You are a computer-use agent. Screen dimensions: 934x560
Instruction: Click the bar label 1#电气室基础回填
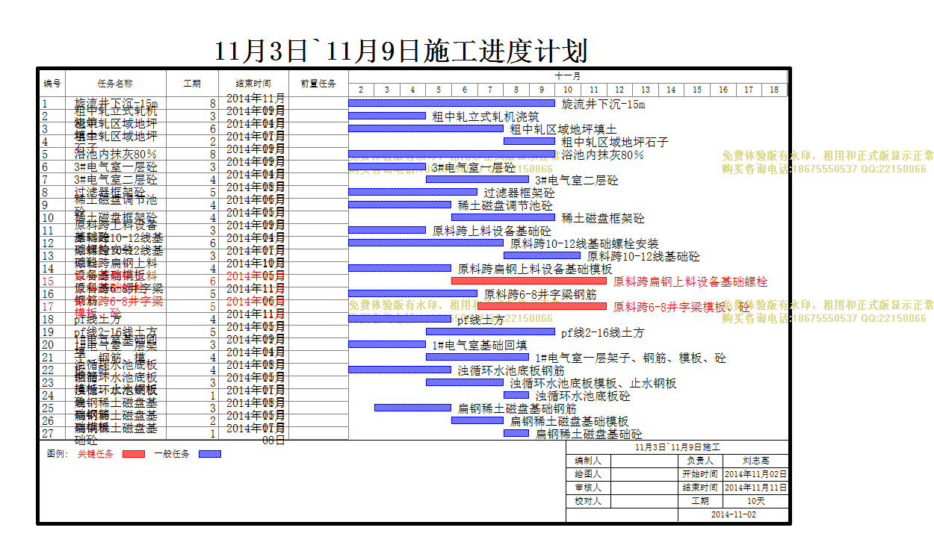pos(480,345)
